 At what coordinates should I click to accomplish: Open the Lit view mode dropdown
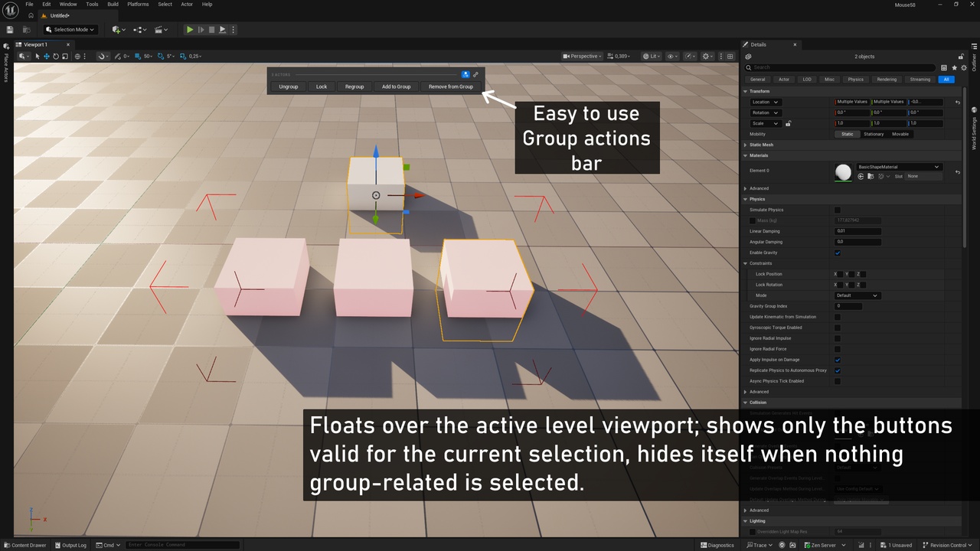[652, 56]
